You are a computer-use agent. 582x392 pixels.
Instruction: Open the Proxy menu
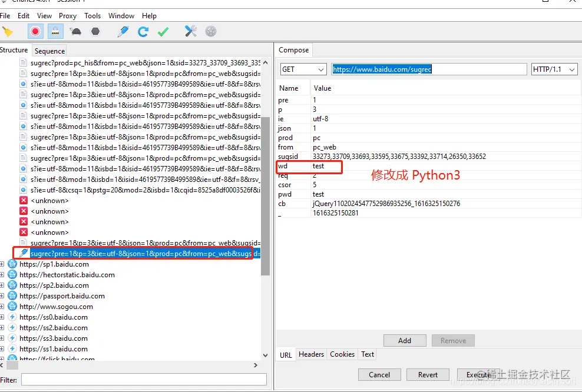(x=68, y=15)
